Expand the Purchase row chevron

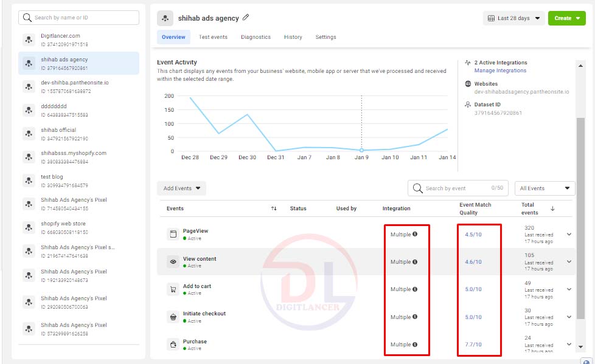[x=569, y=345]
